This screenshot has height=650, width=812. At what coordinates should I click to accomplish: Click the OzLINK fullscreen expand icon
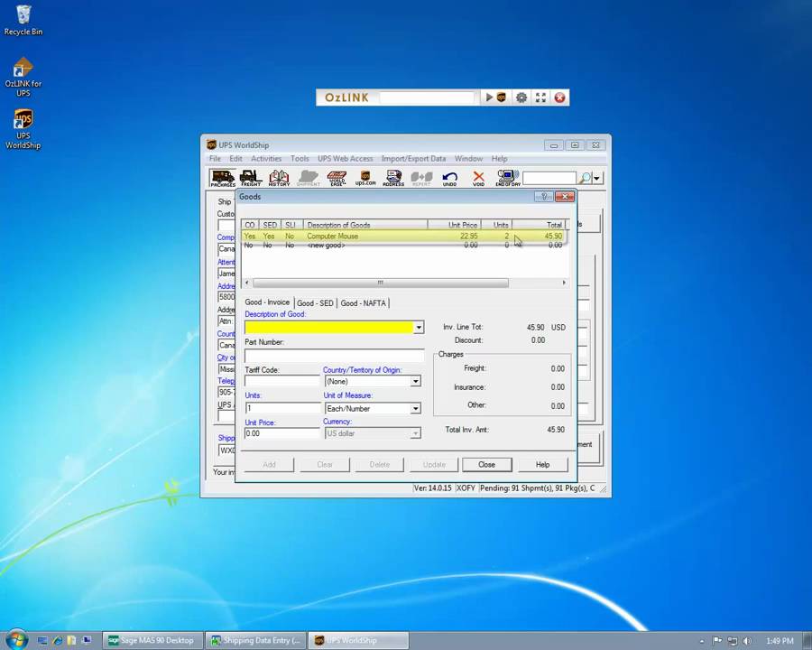click(540, 97)
